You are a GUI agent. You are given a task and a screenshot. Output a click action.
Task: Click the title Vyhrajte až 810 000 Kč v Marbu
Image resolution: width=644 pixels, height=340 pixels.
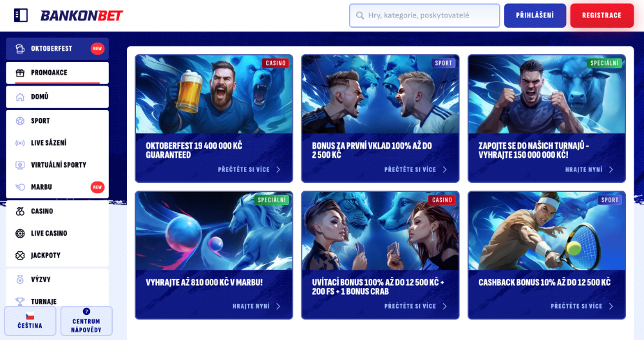pos(204,283)
